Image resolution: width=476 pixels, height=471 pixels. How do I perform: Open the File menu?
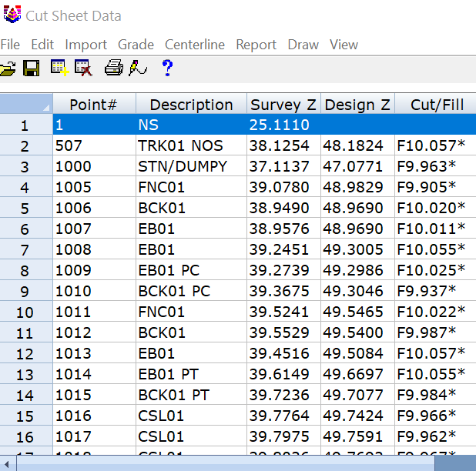[x=10, y=45]
